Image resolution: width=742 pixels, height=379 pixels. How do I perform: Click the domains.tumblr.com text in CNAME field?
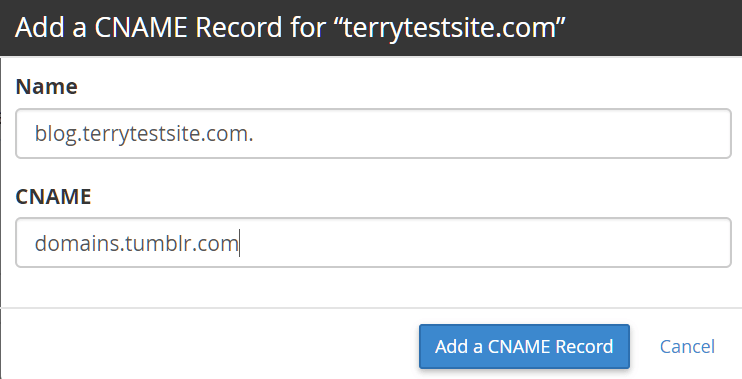(x=137, y=243)
